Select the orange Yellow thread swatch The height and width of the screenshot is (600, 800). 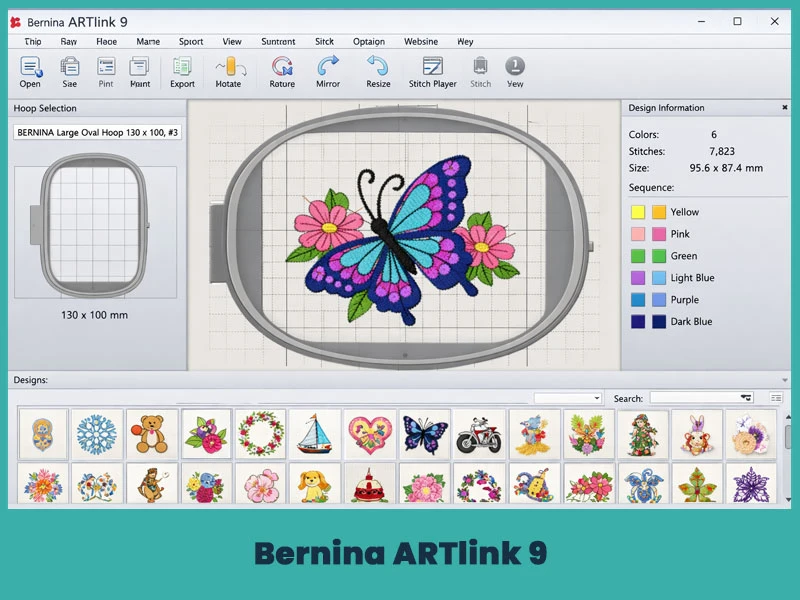pos(659,212)
